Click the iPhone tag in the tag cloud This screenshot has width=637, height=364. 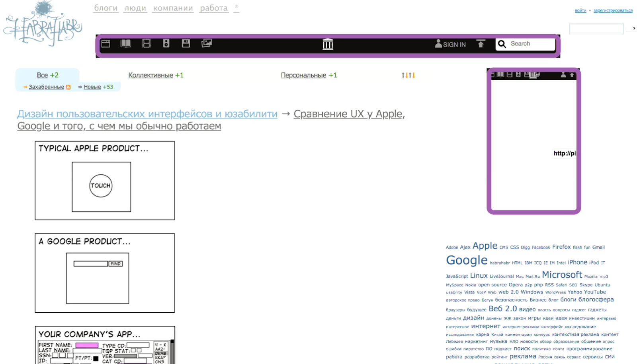click(x=578, y=263)
